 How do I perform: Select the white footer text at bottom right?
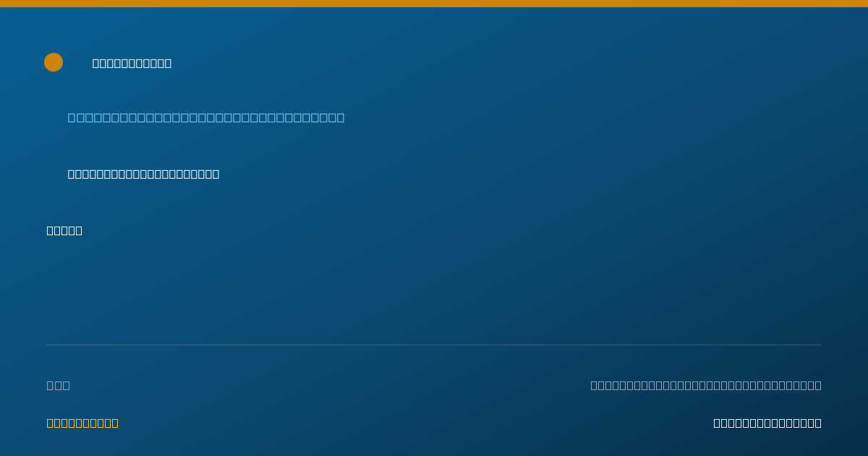coord(767,423)
